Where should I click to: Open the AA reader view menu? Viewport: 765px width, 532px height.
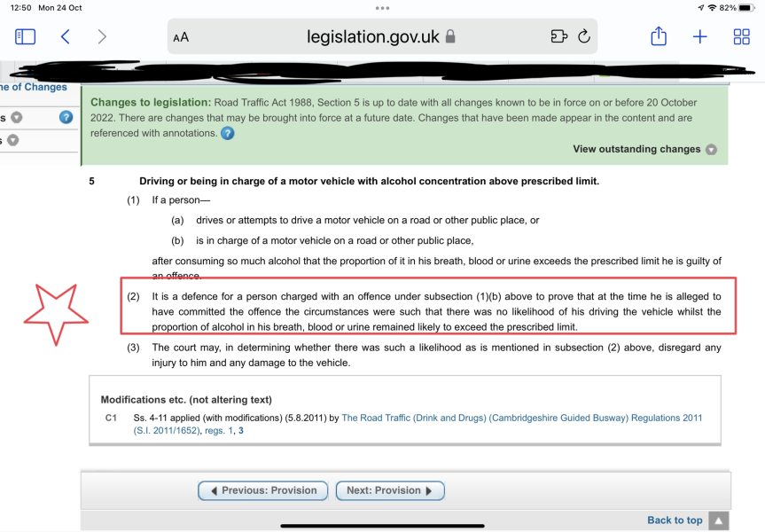181,37
